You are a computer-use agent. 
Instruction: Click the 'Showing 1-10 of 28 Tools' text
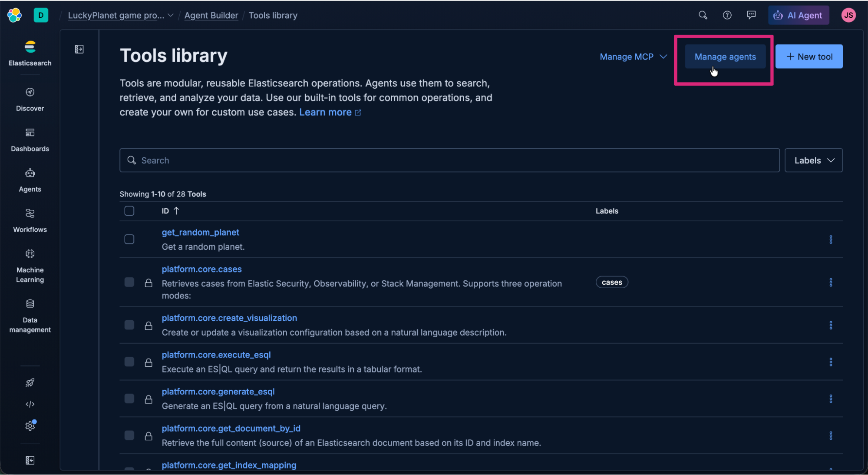click(x=163, y=194)
